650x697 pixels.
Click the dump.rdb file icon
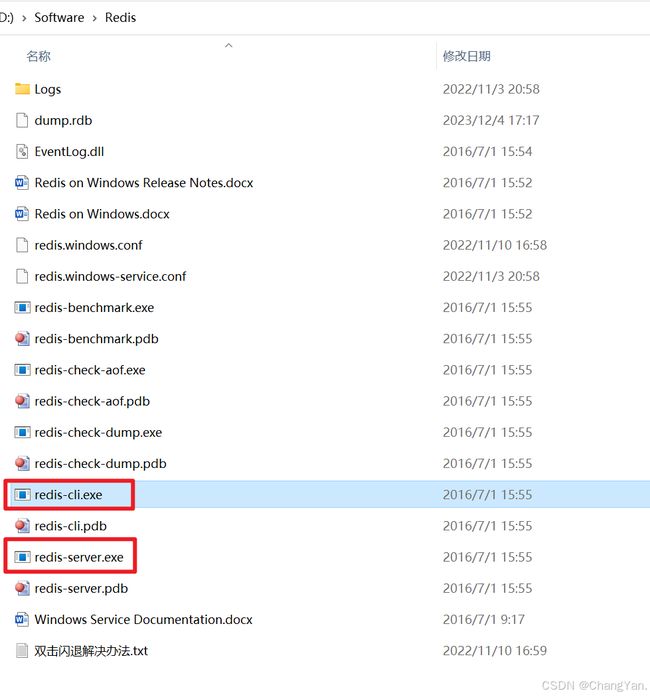pyautogui.click(x=22, y=120)
